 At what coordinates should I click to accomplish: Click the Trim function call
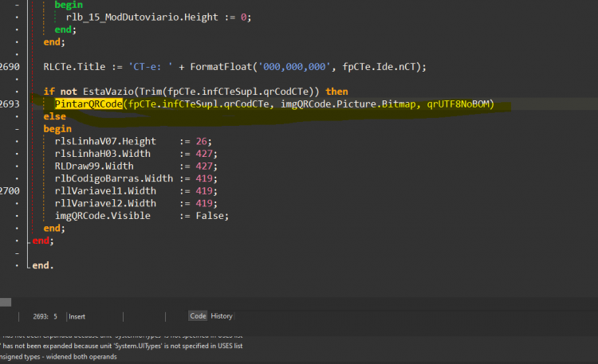pyautogui.click(x=151, y=92)
